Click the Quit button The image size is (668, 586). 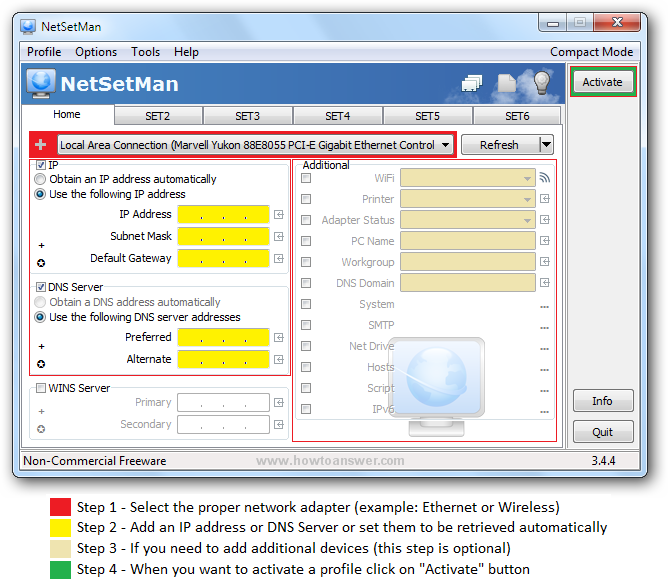click(602, 432)
